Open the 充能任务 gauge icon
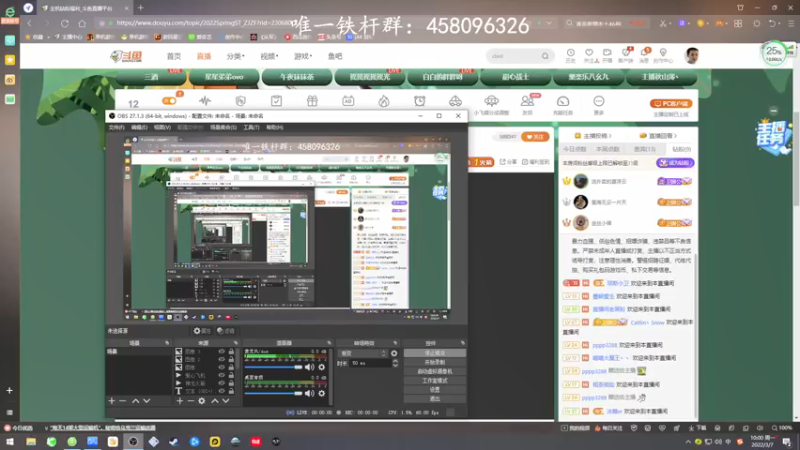The image size is (800, 450). tap(563, 104)
